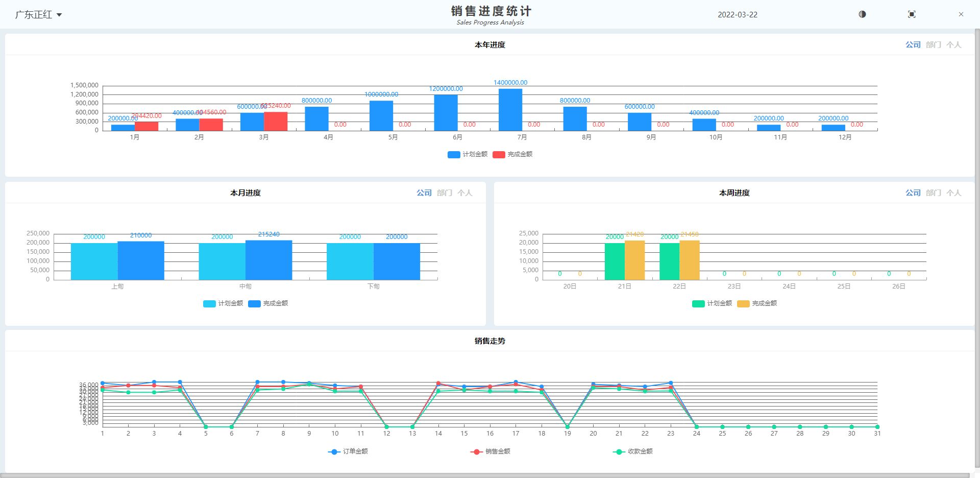Image resolution: width=980 pixels, height=478 pixels.
Task: Hide 订单金额 series in sales trend
Action: [348, 451]
